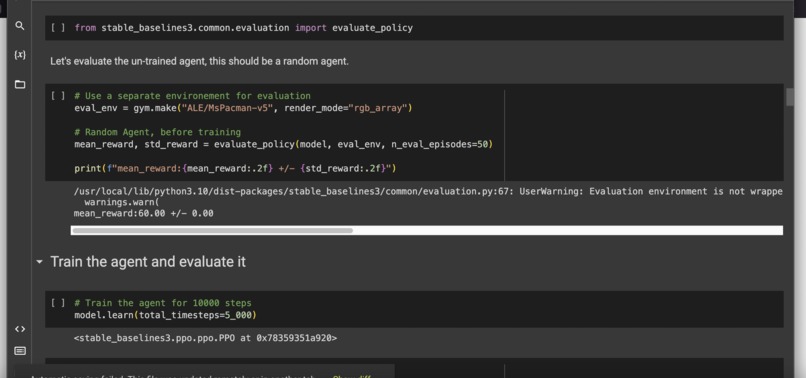Click the 'Train the agent and evaluate it' heading

(148, 262)
